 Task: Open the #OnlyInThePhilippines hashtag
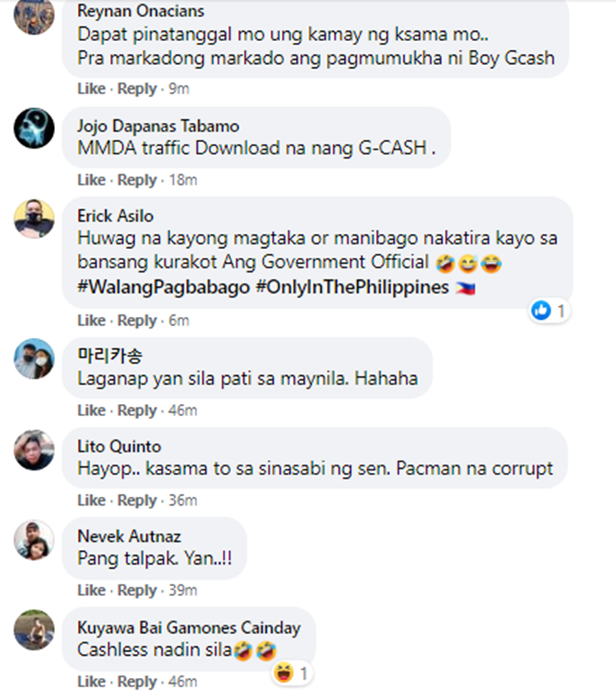tap(352, 287)
